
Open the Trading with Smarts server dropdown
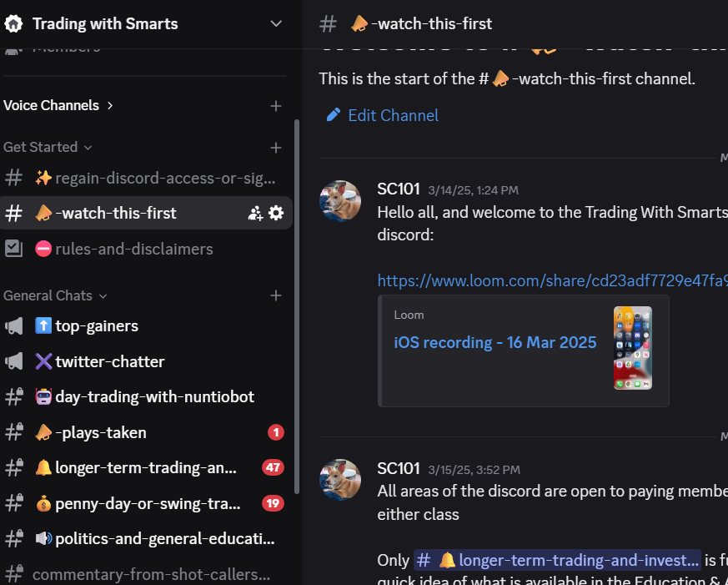click(276, 24)
